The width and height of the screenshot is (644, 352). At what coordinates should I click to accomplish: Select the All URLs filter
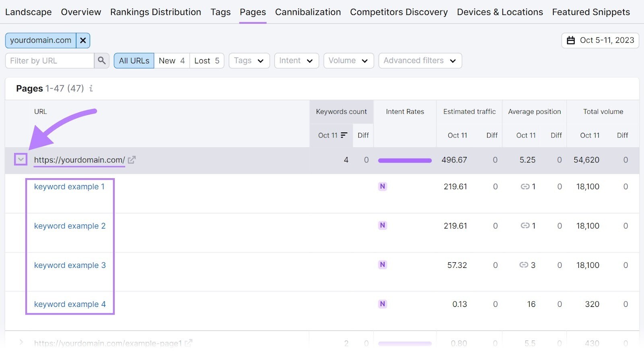coord(134,61)
